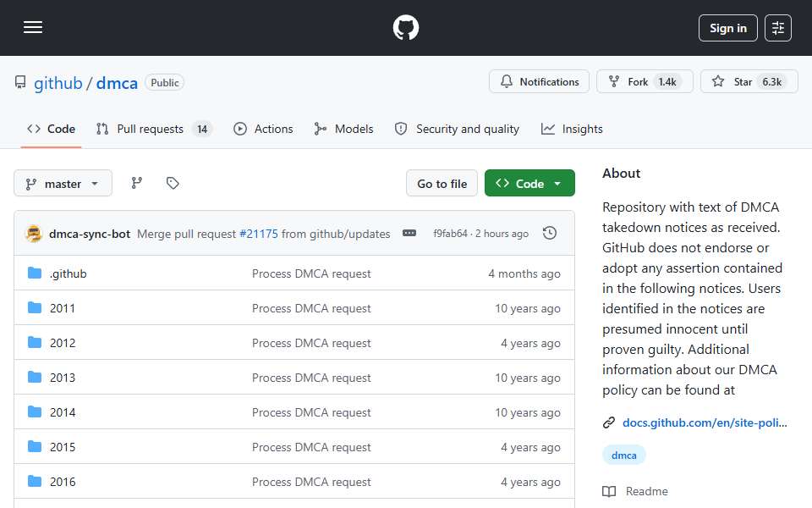The height and width of the screenshot is (508, 812).
Task: Open pull request #21175 link
Action: point(259,234)
